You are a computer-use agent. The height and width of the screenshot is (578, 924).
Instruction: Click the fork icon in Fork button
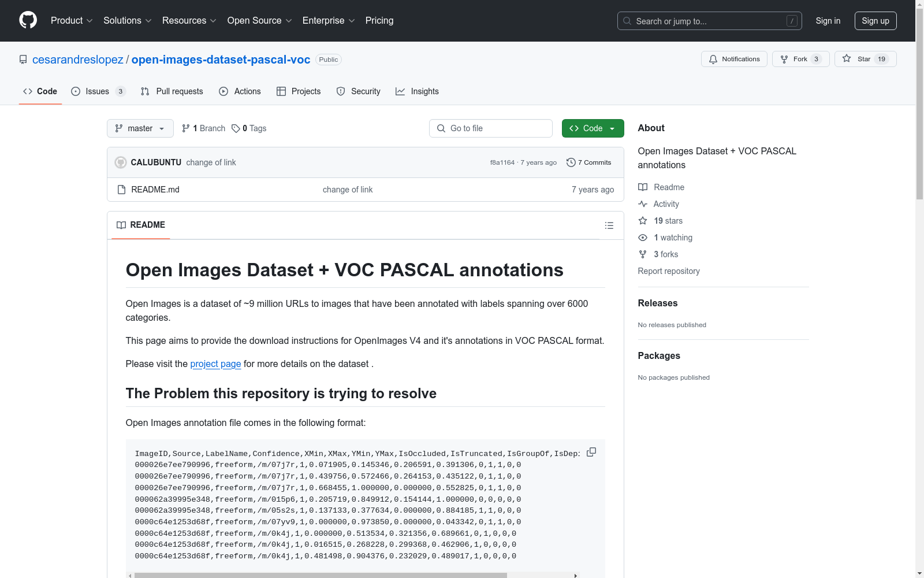click(784, 59)
